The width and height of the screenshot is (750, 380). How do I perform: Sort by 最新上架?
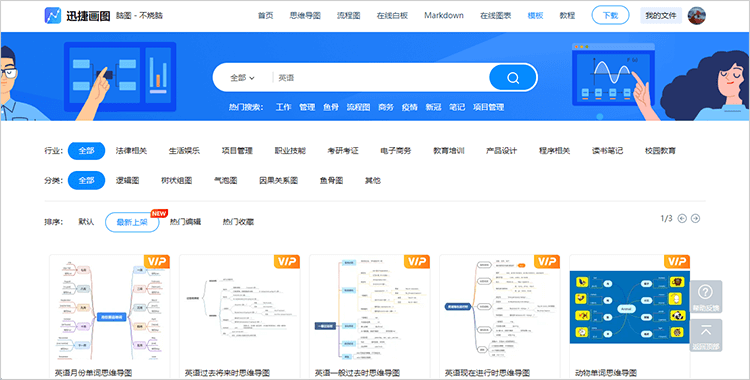[132, 222]
